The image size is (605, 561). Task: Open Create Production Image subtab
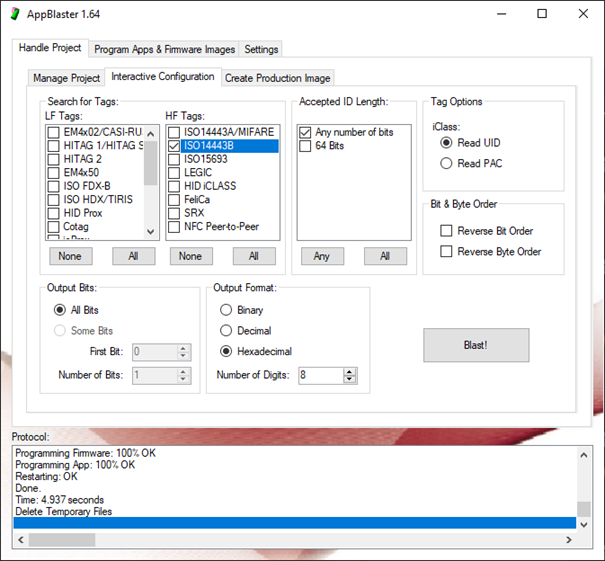coord(277,78)
